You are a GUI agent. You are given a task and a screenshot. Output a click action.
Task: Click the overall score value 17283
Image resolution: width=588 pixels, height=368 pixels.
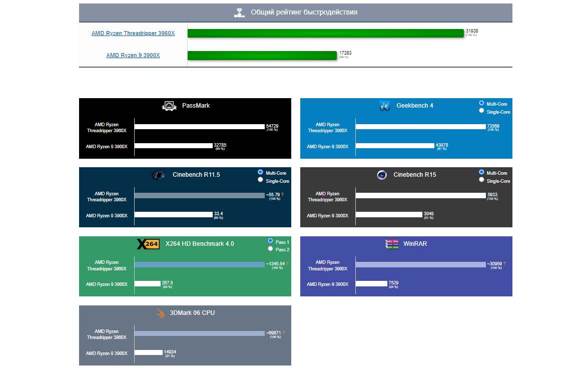point(345,53)
